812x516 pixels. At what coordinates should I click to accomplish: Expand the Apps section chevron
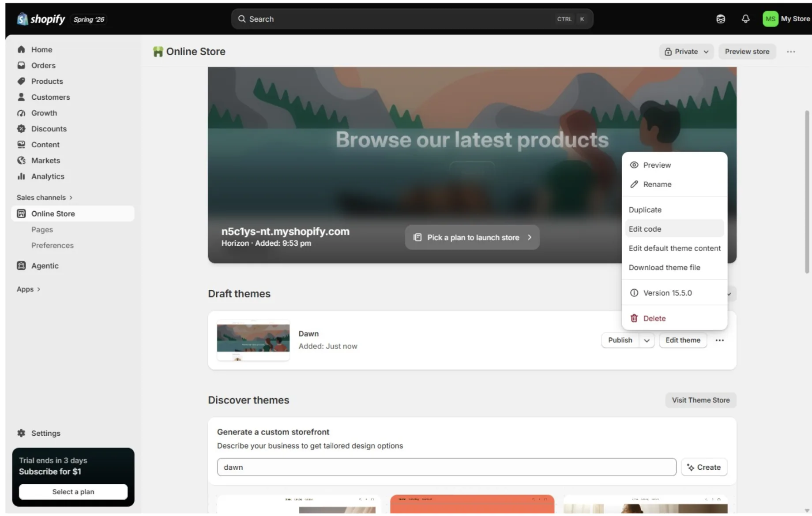click(39, 289)
